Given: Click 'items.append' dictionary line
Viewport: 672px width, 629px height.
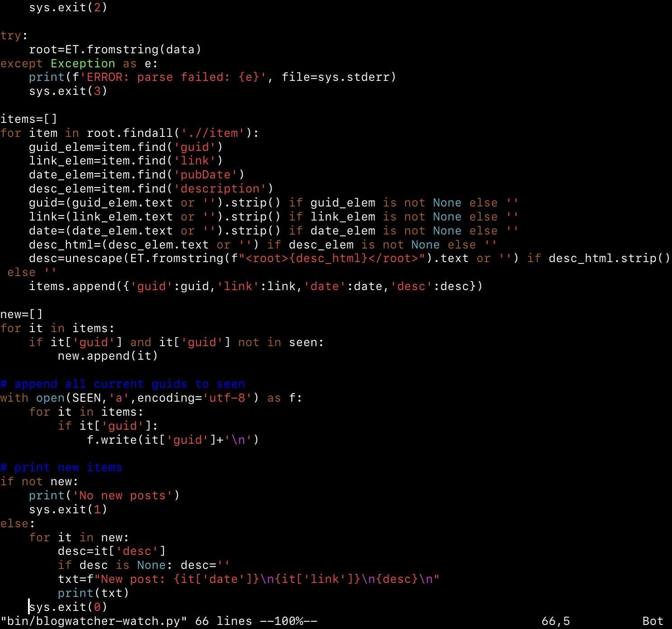Looking at the screenshot, I should 255,286.
